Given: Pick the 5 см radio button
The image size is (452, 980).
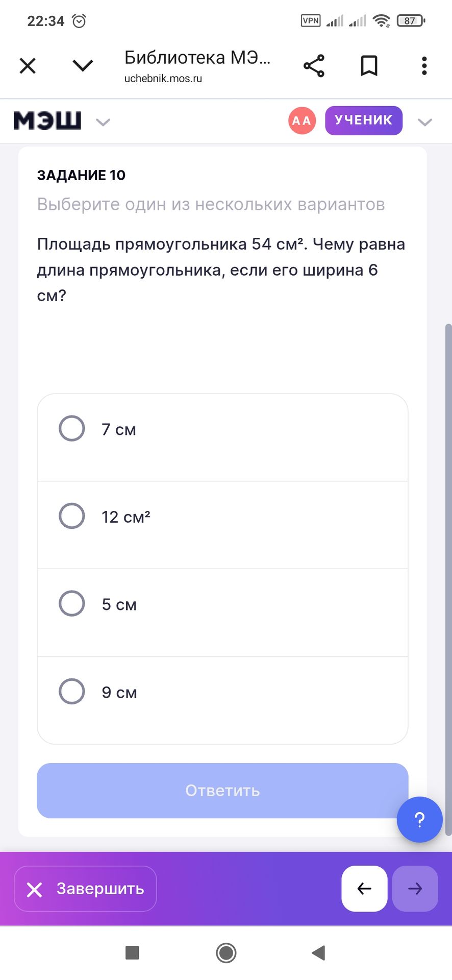Looking at the screenshot, I should (x=72, y=604).
